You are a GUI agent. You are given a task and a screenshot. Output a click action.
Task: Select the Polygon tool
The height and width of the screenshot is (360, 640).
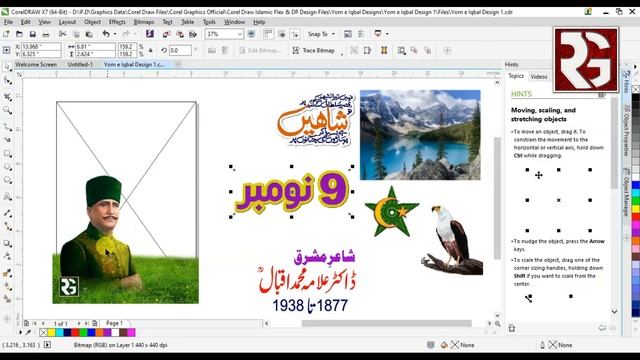(x=7, y=180)
